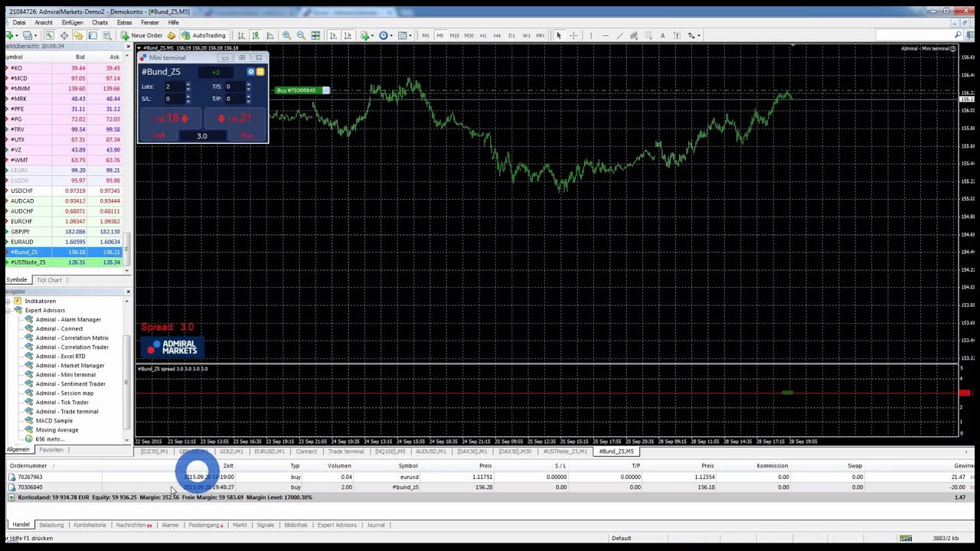This screenshot has width=980, height=551.
Task: Open the Einfügen menu
Action: tap(73, 22)
